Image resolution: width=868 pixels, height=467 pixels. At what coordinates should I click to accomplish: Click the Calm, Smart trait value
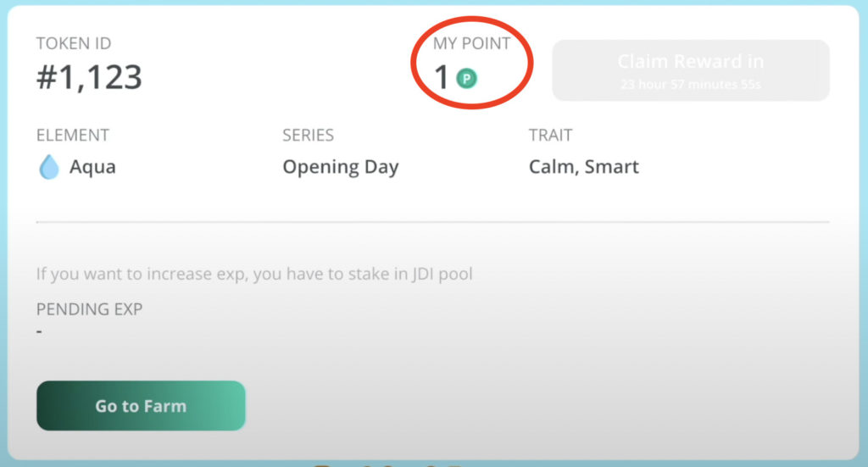click(x=583, y=167)
